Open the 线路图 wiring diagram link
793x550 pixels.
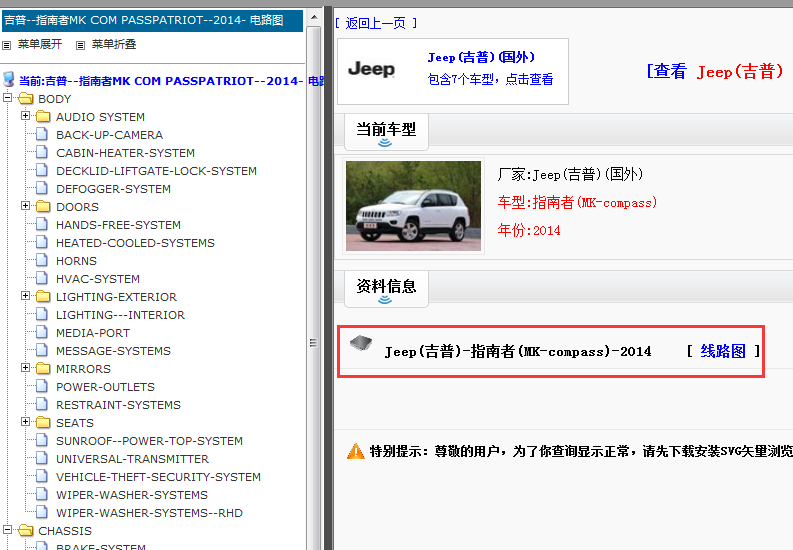pyautogui.click(x=723, y=351)
